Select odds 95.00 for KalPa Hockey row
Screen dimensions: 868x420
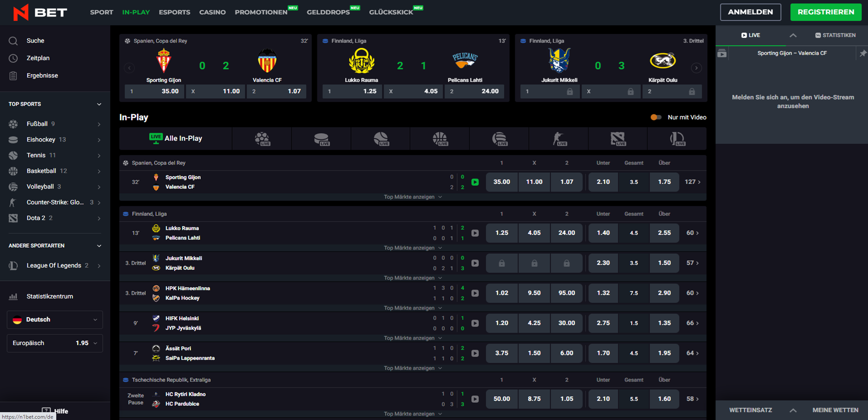[566, 293]
